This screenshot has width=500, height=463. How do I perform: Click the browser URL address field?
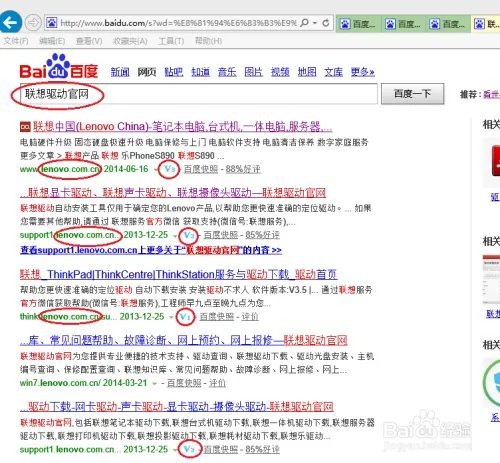click(178, 23)
